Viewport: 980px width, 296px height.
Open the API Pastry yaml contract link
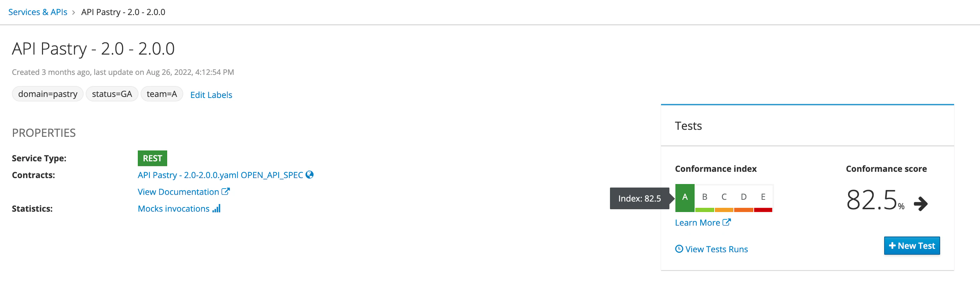pos(220,175)
